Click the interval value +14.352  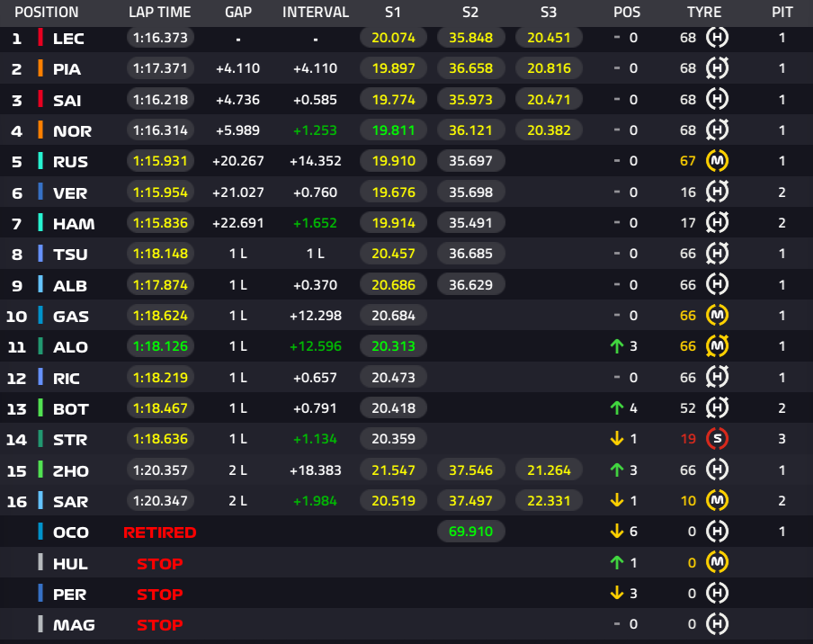316,161
